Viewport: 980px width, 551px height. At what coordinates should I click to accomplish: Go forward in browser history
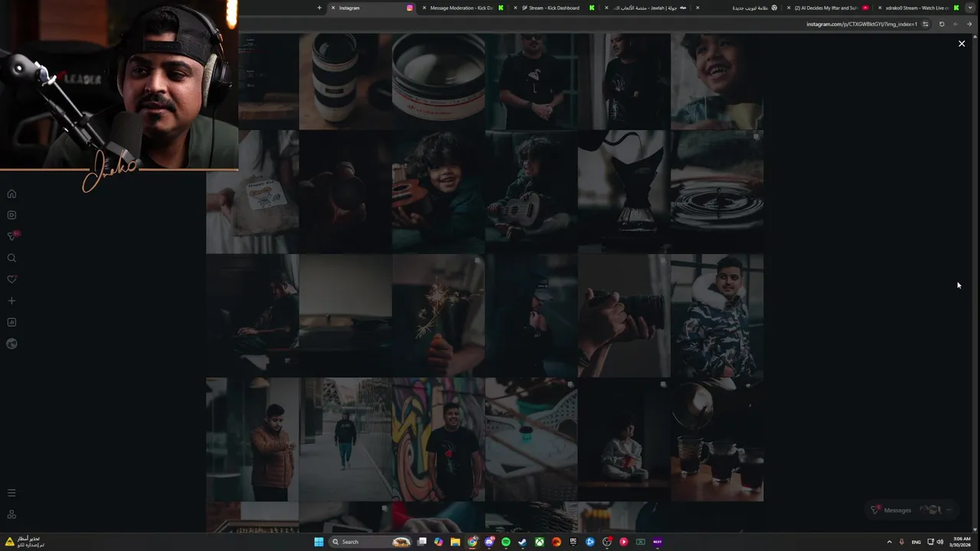(x=955, y=24)
